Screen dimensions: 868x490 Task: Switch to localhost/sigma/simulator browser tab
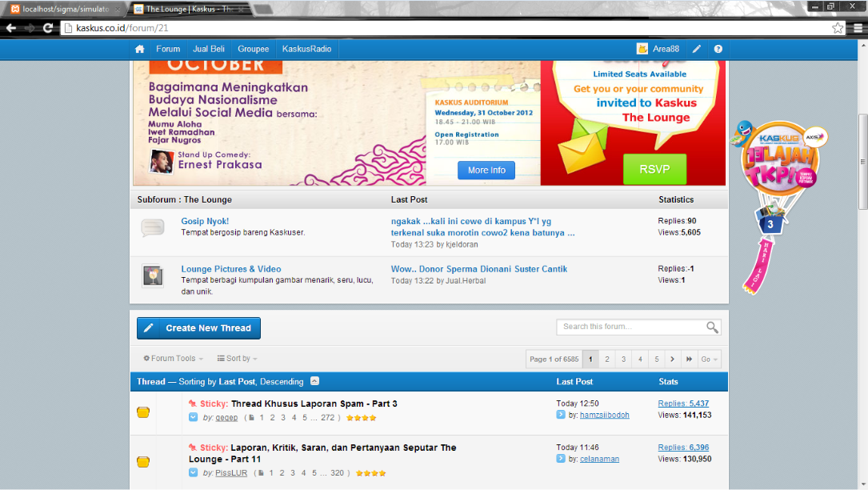coord(66,9)
